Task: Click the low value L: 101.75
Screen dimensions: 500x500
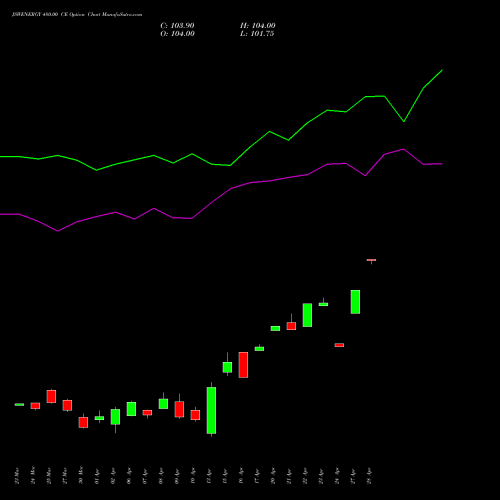Action: (x=257, y=34)
